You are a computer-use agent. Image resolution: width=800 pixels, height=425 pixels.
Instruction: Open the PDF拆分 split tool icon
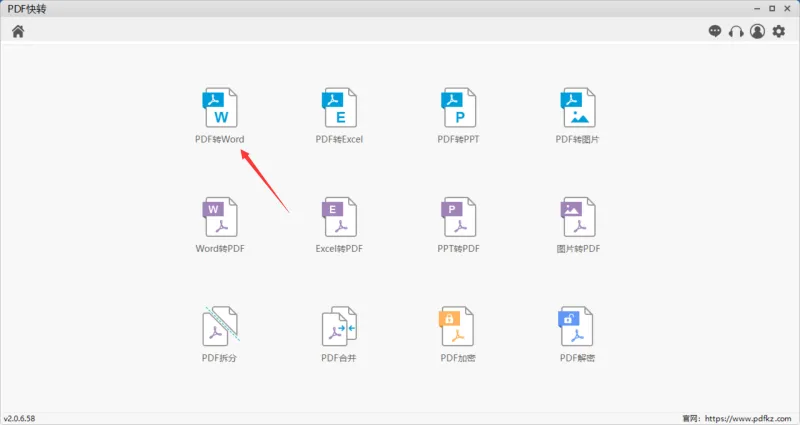click(220, 326)
